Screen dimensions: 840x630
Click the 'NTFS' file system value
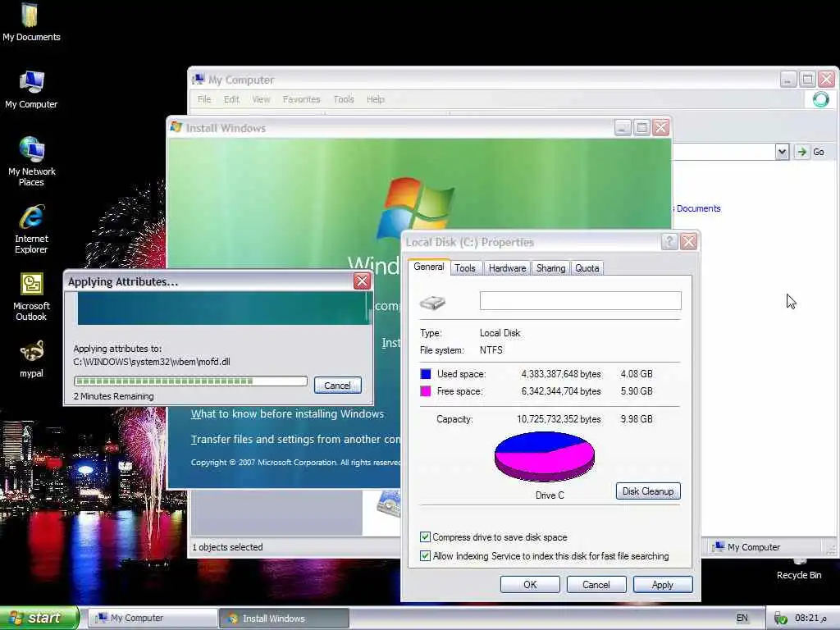491,349
